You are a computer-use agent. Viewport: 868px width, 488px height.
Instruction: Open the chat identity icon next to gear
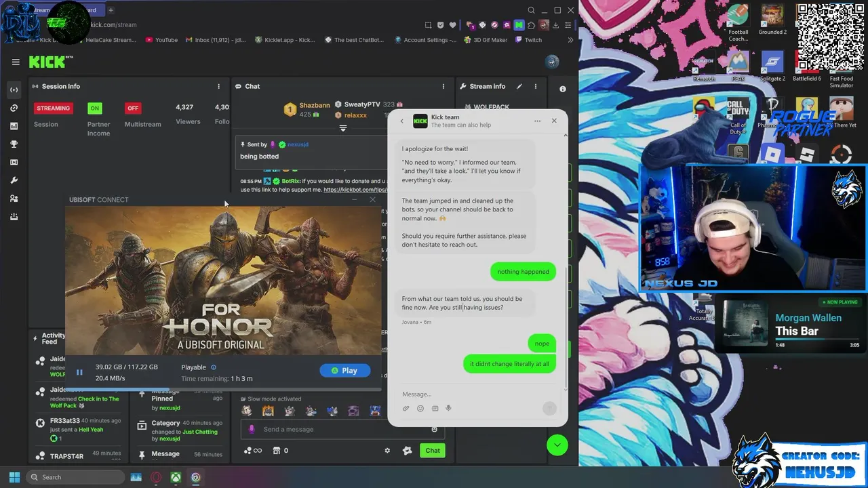tap(407, 450)
